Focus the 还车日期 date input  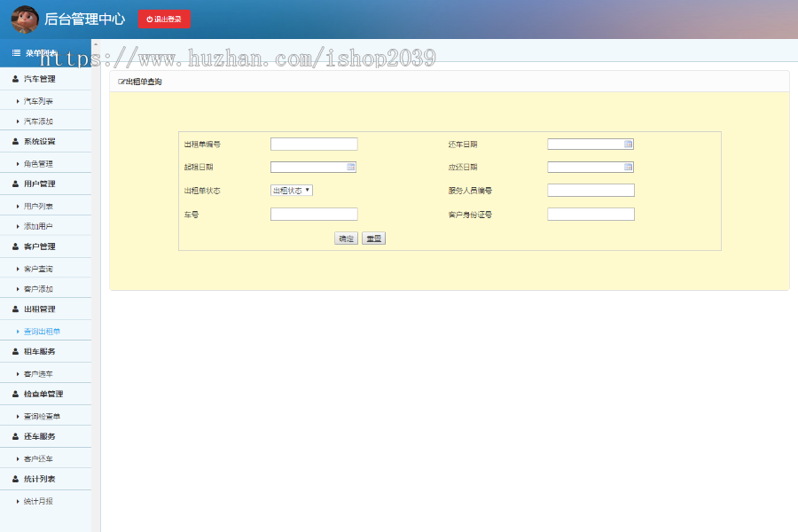[591, 144]
